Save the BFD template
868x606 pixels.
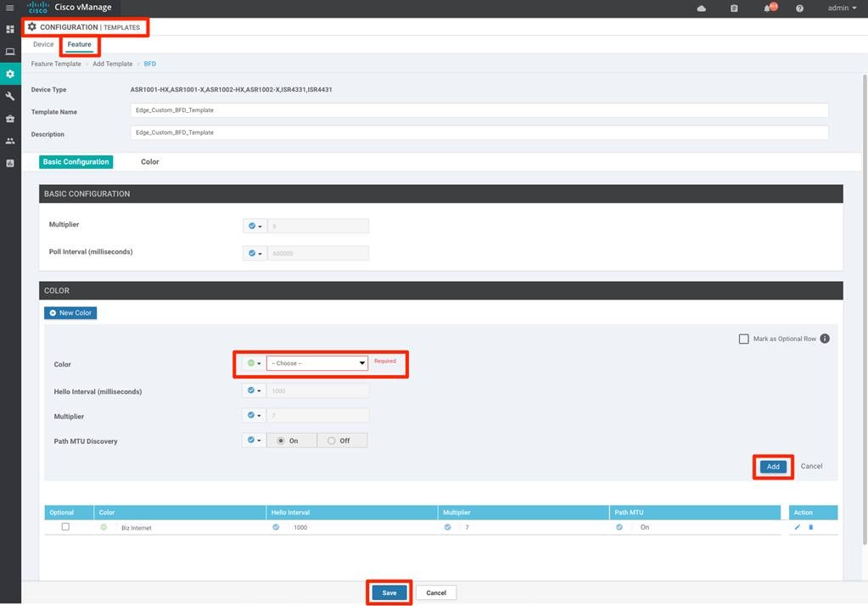point(389,592)
